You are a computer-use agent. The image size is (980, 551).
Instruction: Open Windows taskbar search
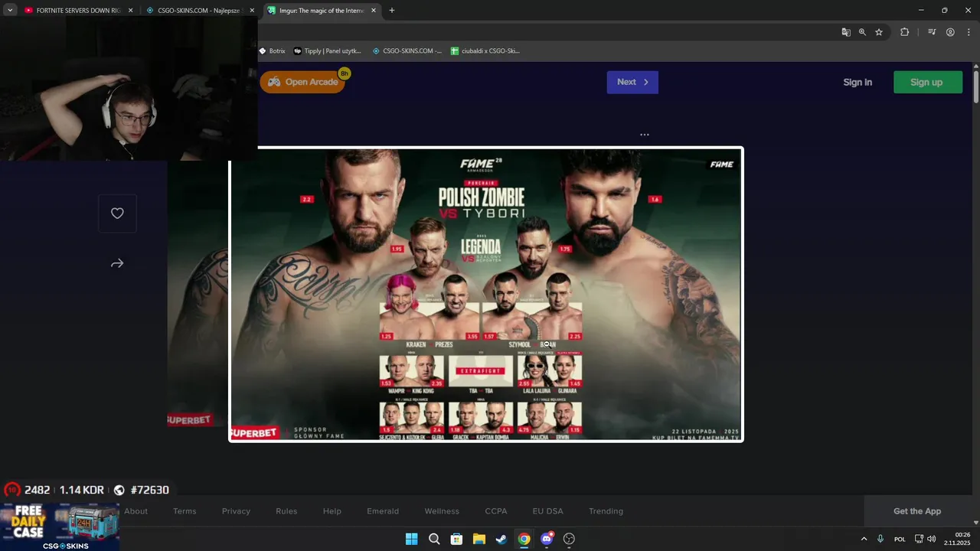coord(434,539)
